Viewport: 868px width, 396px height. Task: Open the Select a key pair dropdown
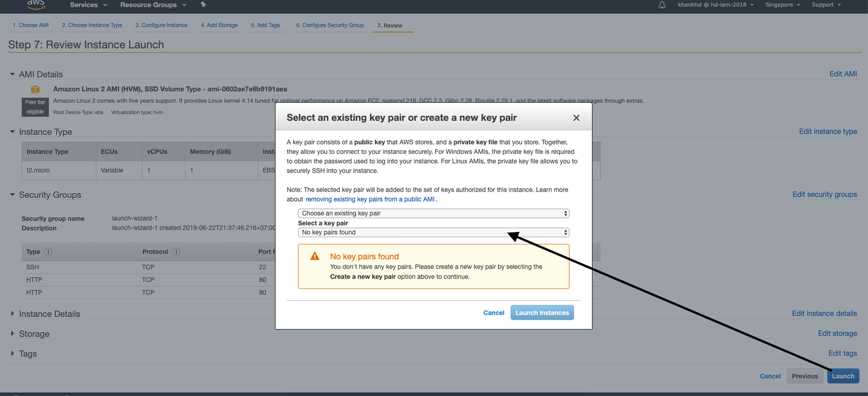click(433, 232)
